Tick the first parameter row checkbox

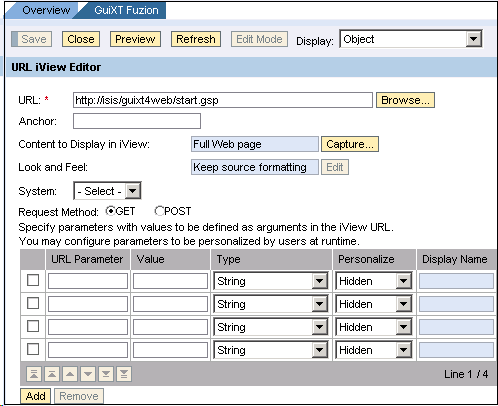pos(33,280)
